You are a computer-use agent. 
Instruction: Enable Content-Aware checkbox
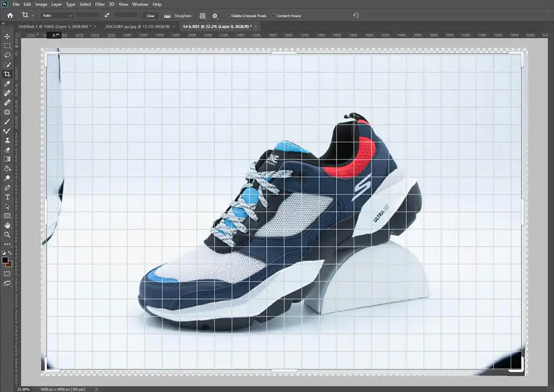273,16
